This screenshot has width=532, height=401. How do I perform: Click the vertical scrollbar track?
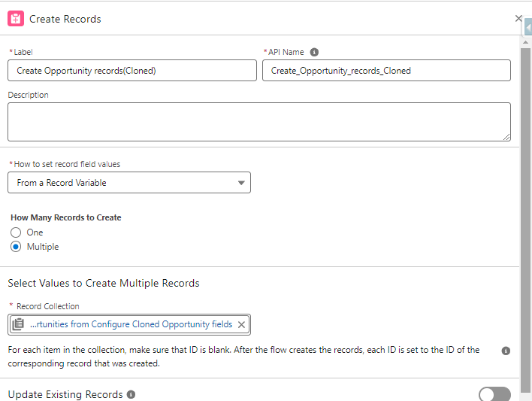(x=525, y=219)
